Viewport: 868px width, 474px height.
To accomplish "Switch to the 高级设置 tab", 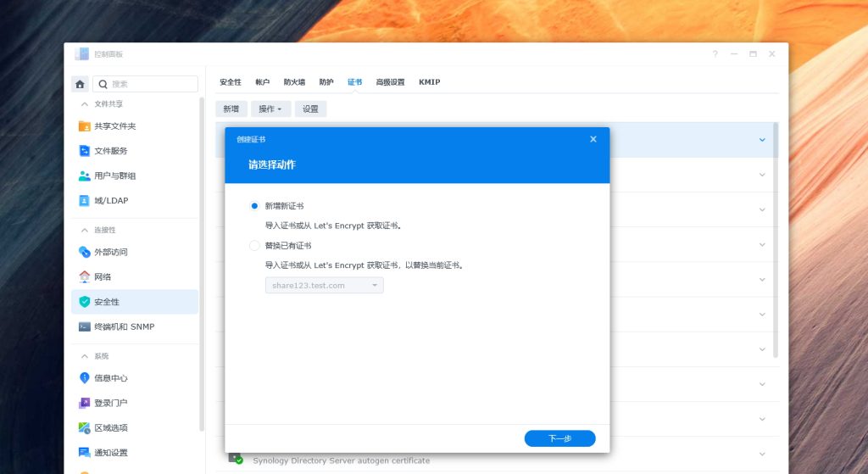I will click(x=390, y=82).
